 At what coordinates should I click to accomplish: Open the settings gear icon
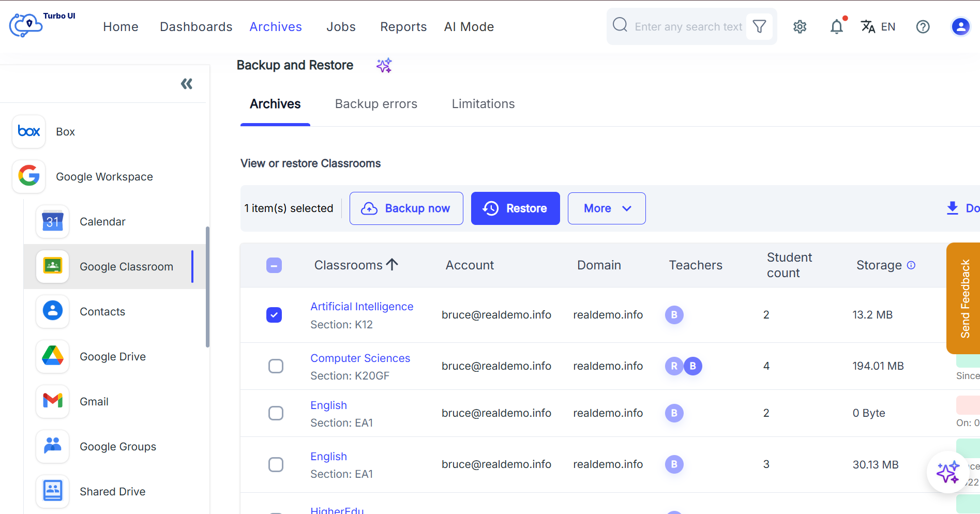(x=800, y=27)
